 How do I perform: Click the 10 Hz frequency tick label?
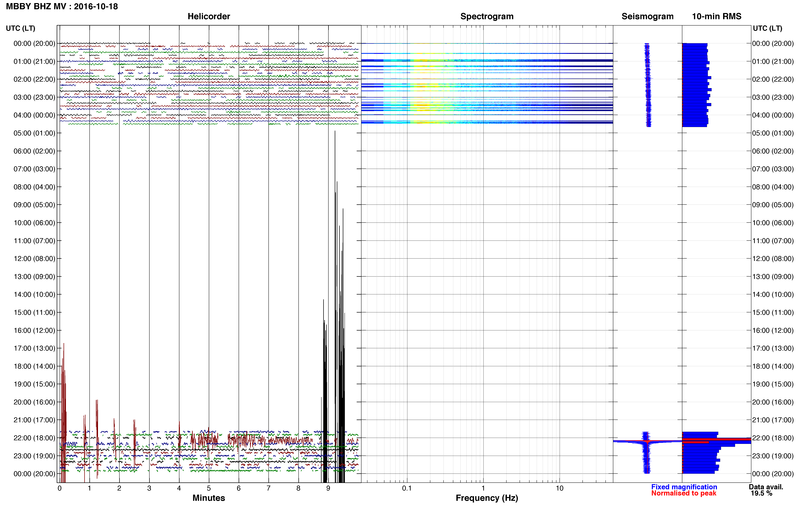tap(559, 488)
